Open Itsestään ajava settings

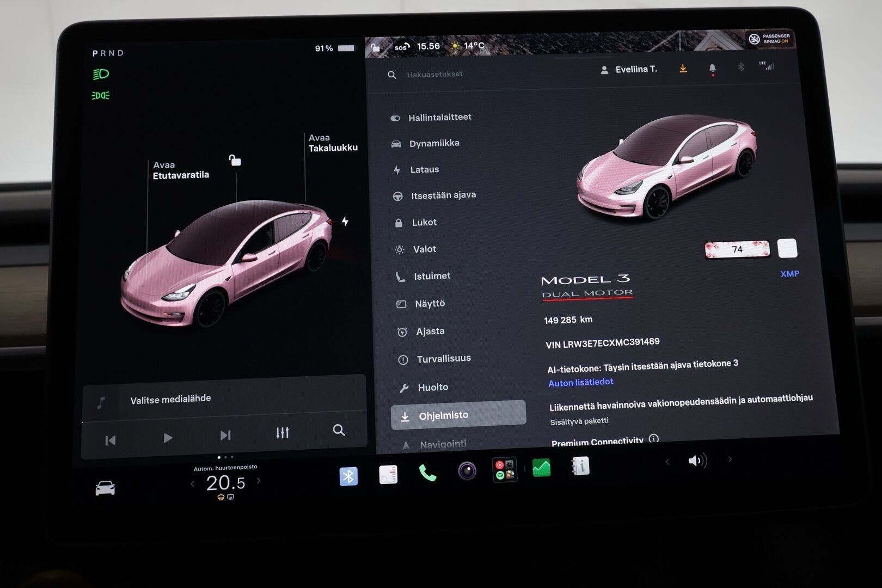[x=435, y=195]
